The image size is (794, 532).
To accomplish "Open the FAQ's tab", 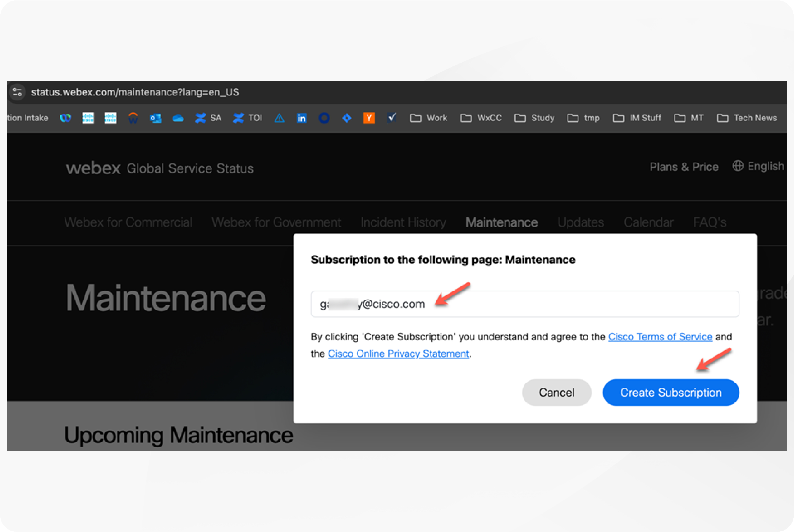I will point(710,222).
